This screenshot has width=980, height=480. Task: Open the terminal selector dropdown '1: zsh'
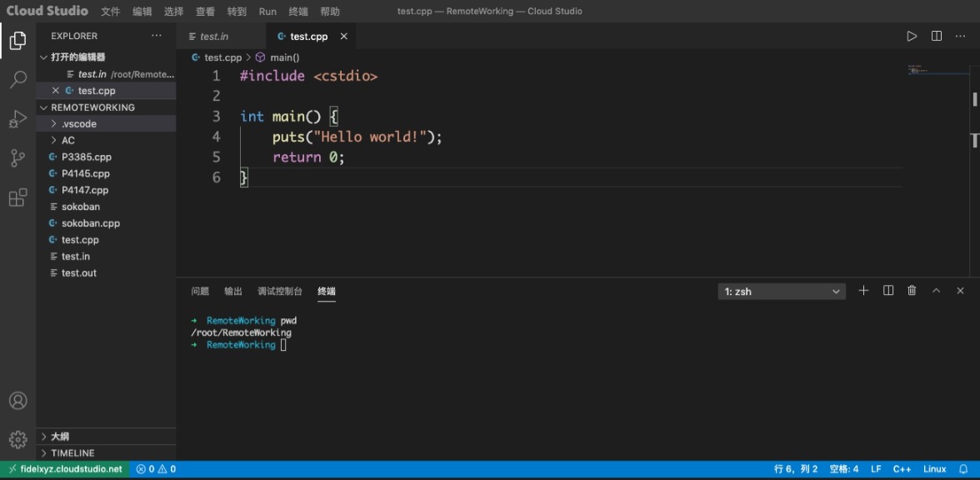pyautogui.click(x=782, y=292)
